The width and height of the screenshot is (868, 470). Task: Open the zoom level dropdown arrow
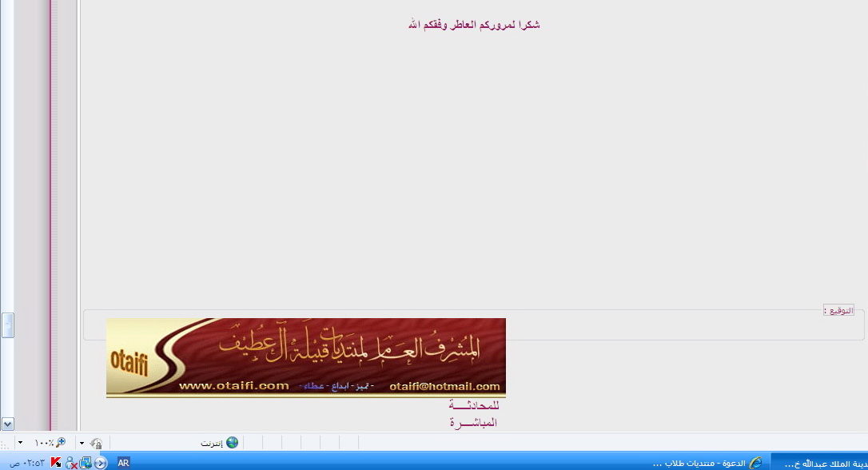20,443
